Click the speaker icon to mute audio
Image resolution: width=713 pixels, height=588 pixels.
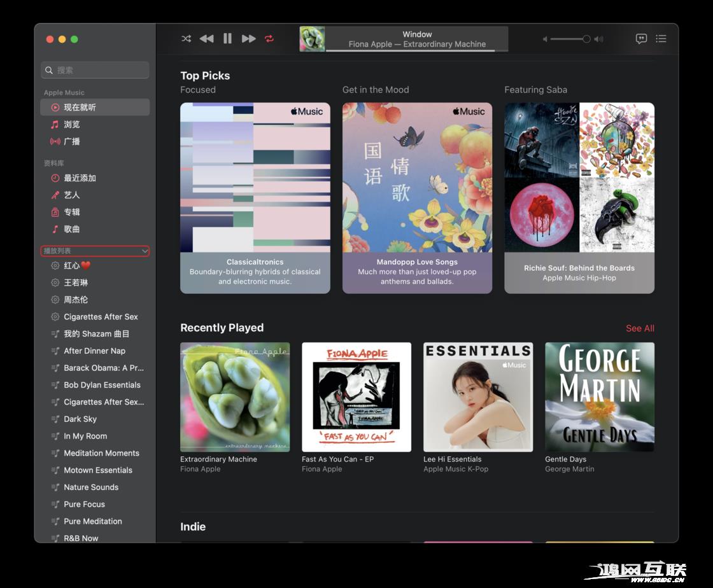[544, 39]
